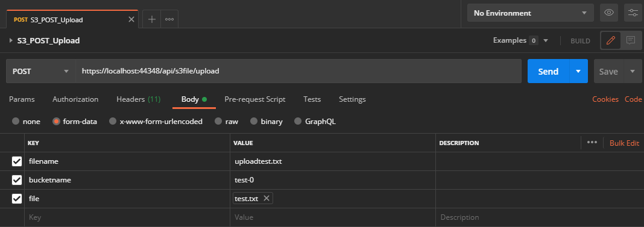Select the GraphQL body type
Image resolution: width=644 pixels, height=227 pixels.
(x=298, y=122)
